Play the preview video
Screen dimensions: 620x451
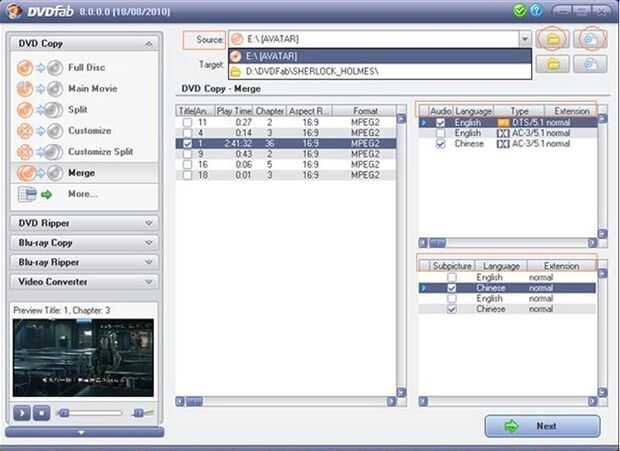click(22, 413)
